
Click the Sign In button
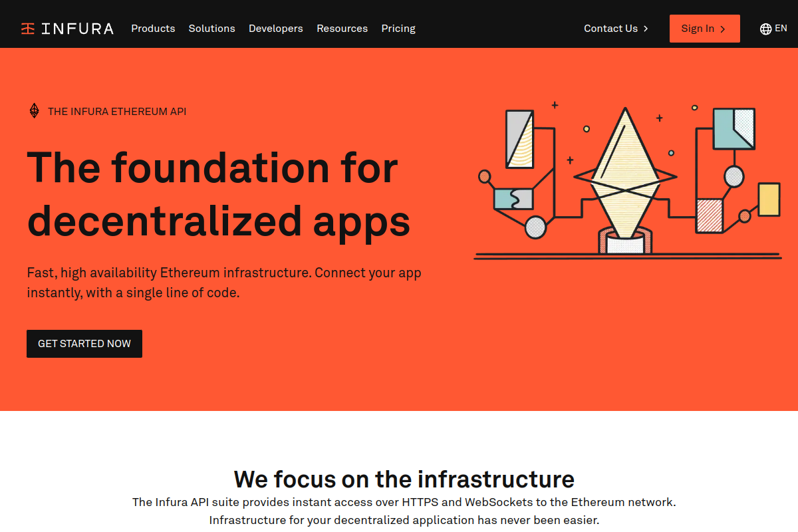pyautogui.click(x=704, y=29)
